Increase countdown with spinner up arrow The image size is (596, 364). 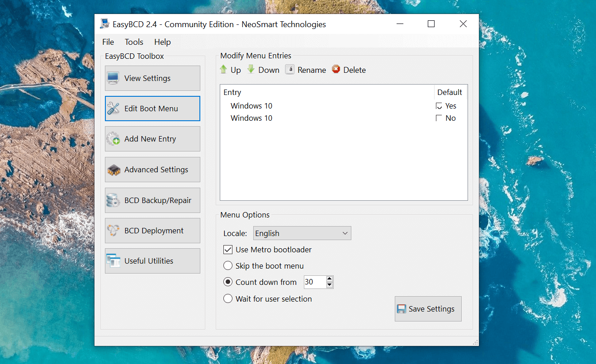point(330,279)
